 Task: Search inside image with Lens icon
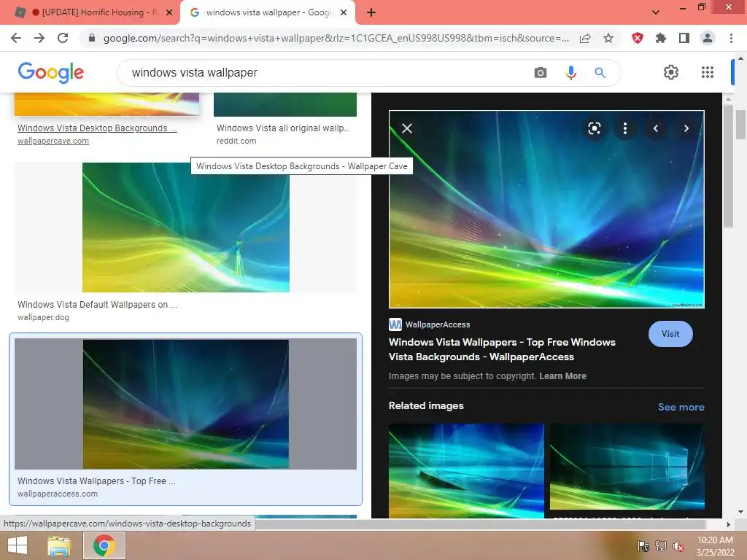coord(594,128)
